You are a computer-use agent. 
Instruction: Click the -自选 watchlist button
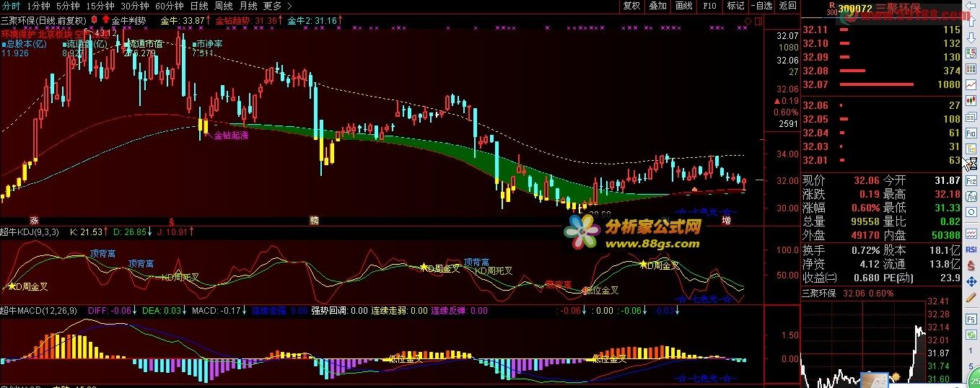pos(761,6)
